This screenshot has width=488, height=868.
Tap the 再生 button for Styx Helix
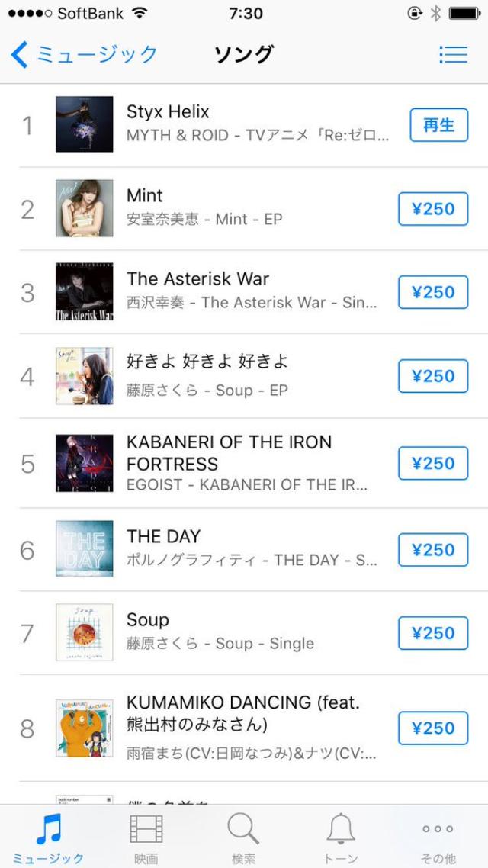[438, 125]
